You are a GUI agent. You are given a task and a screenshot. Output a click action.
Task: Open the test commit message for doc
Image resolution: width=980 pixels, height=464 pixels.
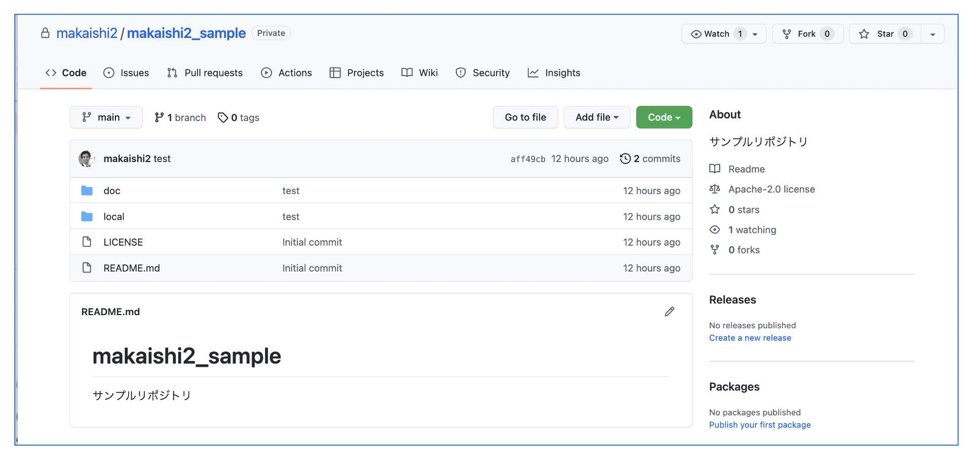(291, 191)
